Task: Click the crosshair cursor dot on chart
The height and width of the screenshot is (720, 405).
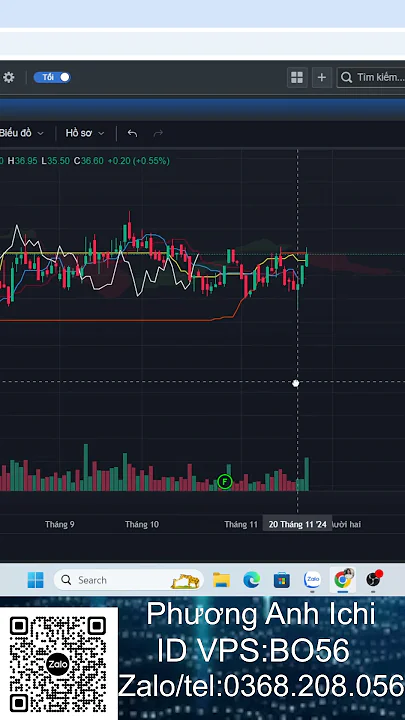Action: [x=296, y=383]
